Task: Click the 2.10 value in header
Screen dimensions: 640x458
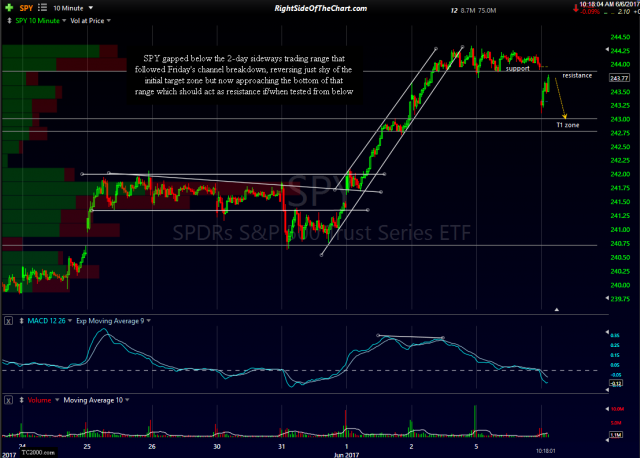Action: (x=624, y=12)
